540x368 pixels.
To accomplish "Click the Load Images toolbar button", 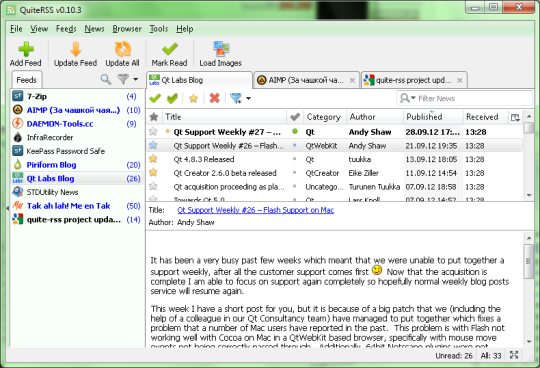I will [220, 54].
